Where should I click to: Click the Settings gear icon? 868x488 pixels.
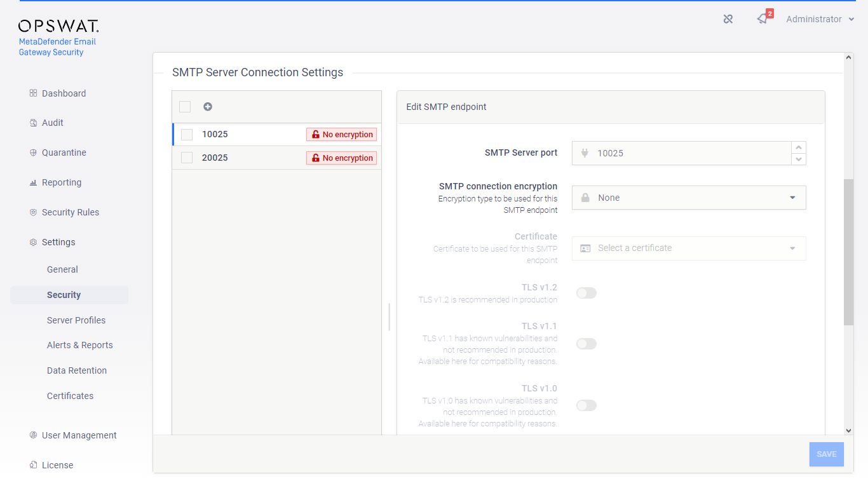33,242
